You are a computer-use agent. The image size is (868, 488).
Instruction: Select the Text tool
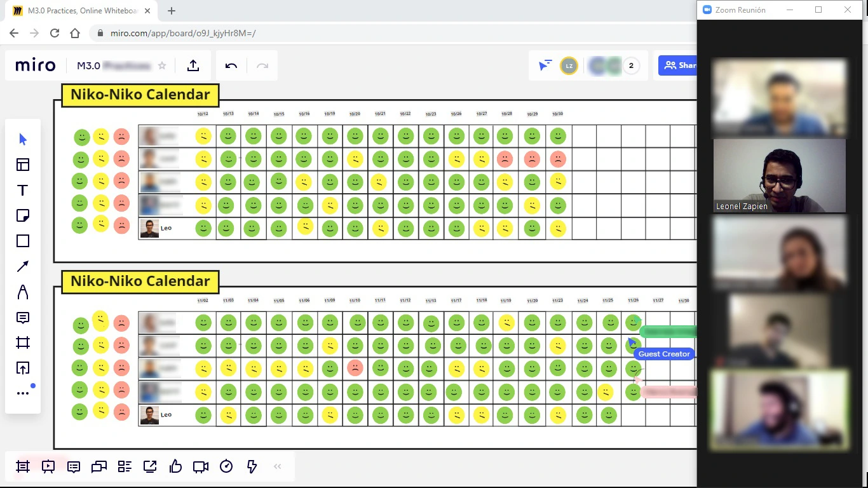[23, 190]
